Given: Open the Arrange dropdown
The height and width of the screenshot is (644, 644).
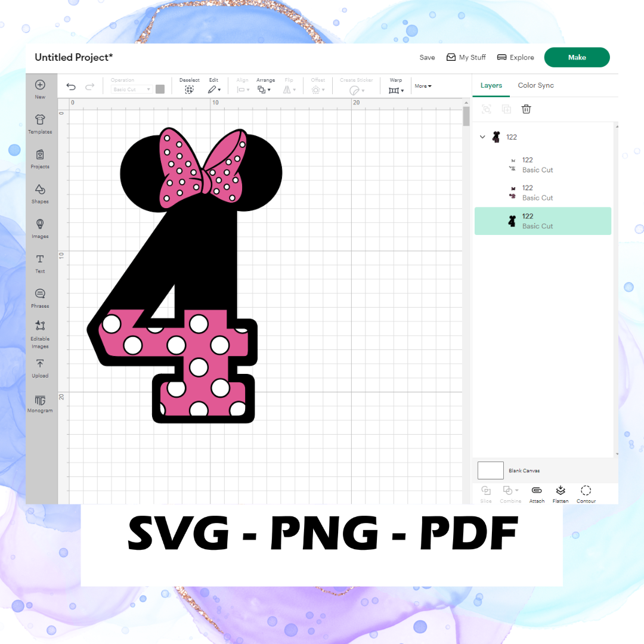Looking at the screenshot, I should (x=264, y=89).
